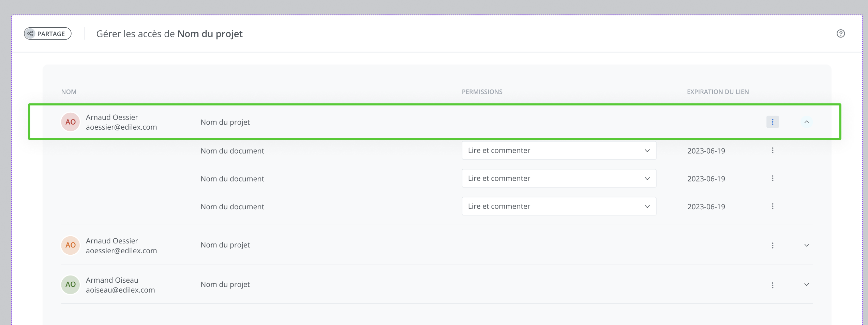Open three-dot menu for first Nom du document

click(x=772, y=151)
